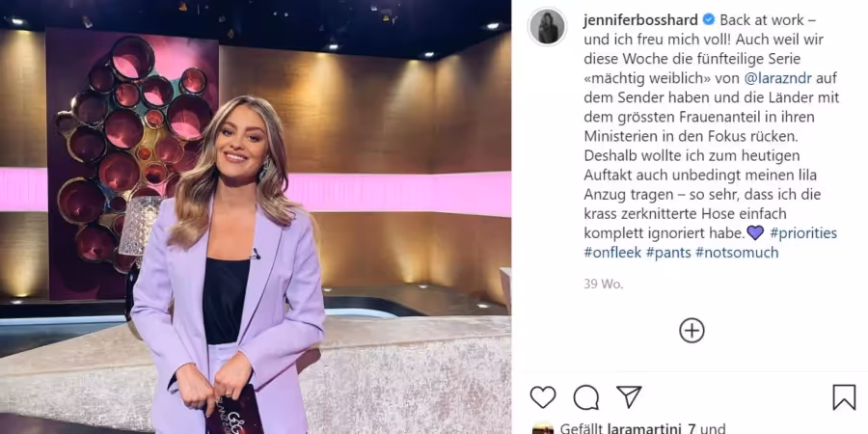Open laramartini_7 in the likes line
Viewport: 868px width, 434px height.
click(x=654, y=428)
